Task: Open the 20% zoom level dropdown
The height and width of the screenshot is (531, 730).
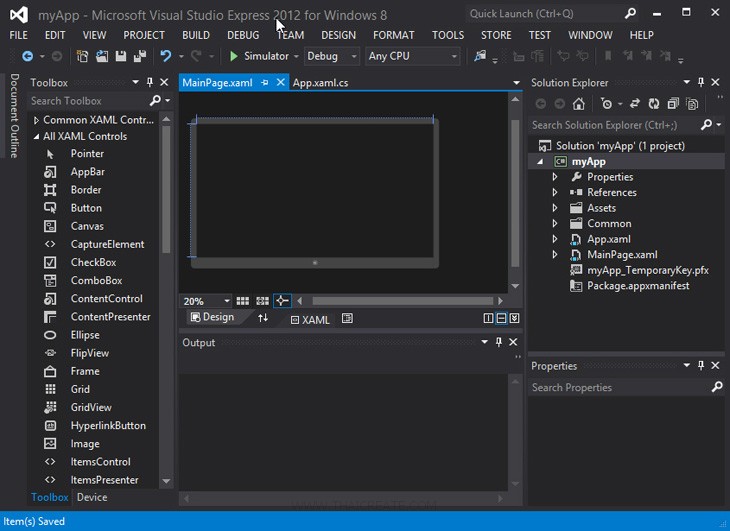Action: coord(227,301)
